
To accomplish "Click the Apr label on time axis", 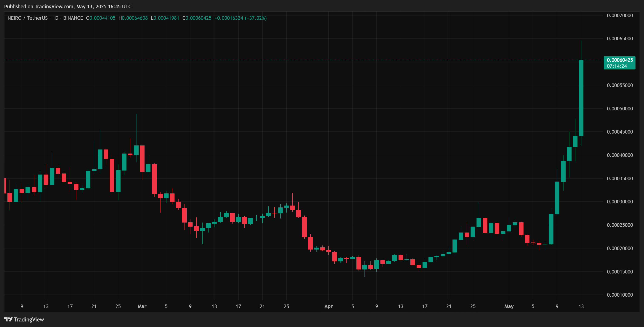I will (x=328, y=306).
